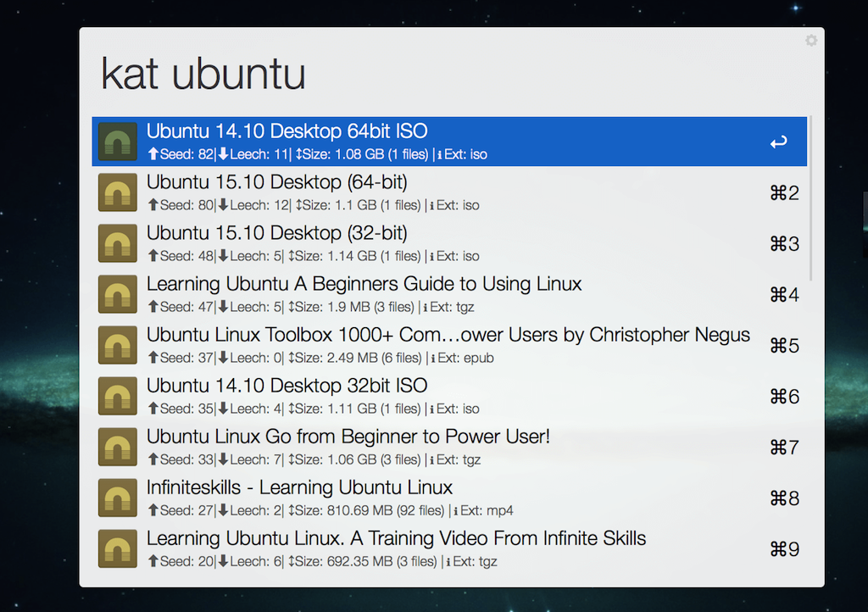
Task: Click icon beside Ubuntu Linux Toolbox result
Action: (117, 345)
